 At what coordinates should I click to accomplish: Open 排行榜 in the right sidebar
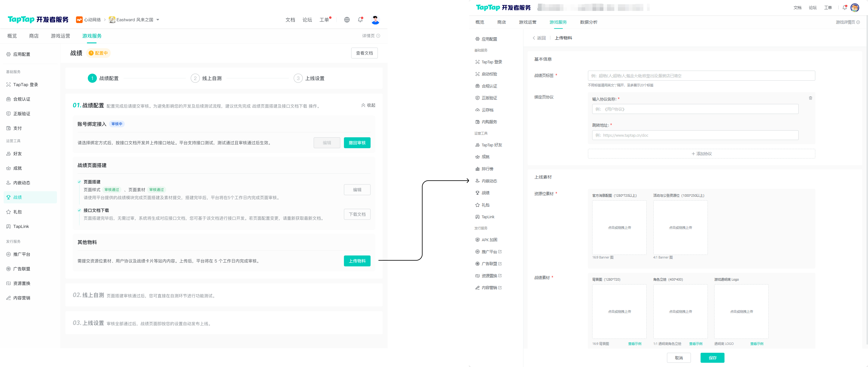click(x=487, y=169)
